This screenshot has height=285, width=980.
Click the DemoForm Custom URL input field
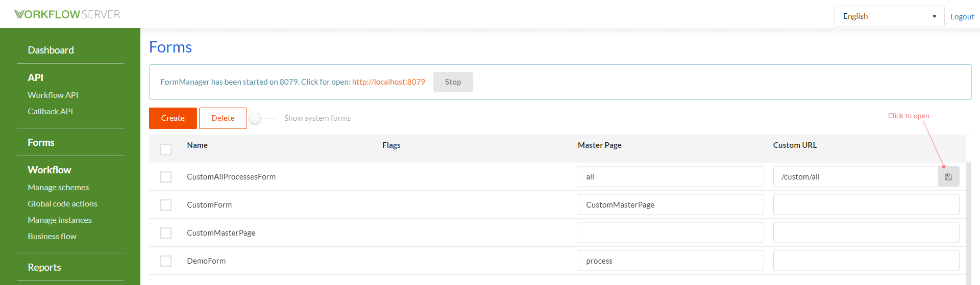coord(866,261)
